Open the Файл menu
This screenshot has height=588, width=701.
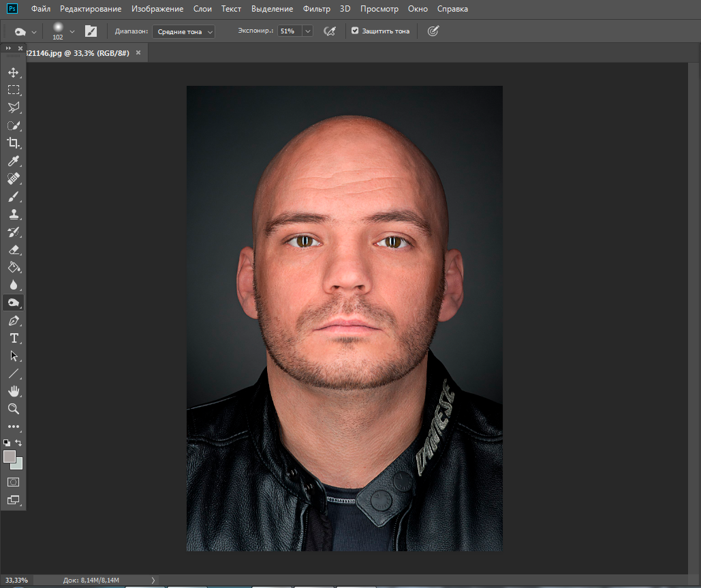[41, 9]
